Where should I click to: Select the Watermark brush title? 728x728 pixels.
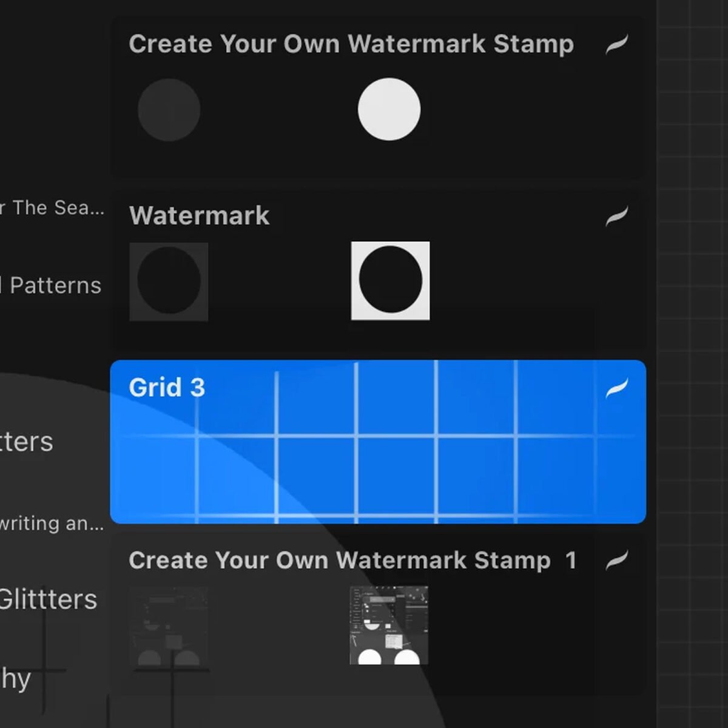199,216
